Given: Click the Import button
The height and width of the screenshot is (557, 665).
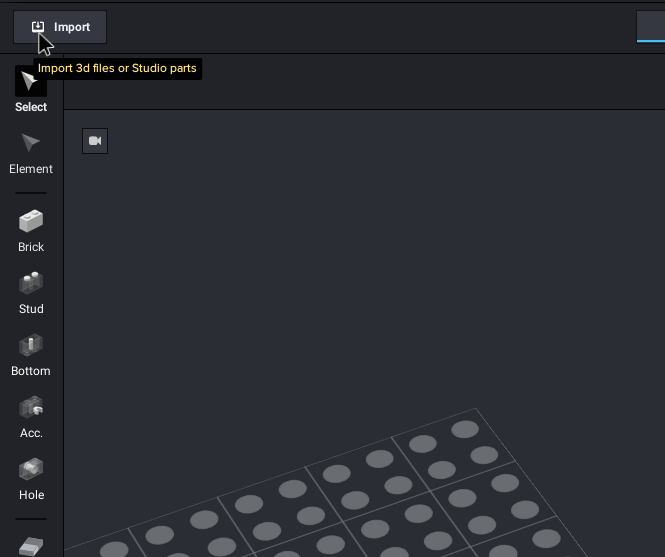Looking at the screenshot, I should [60, 27].
